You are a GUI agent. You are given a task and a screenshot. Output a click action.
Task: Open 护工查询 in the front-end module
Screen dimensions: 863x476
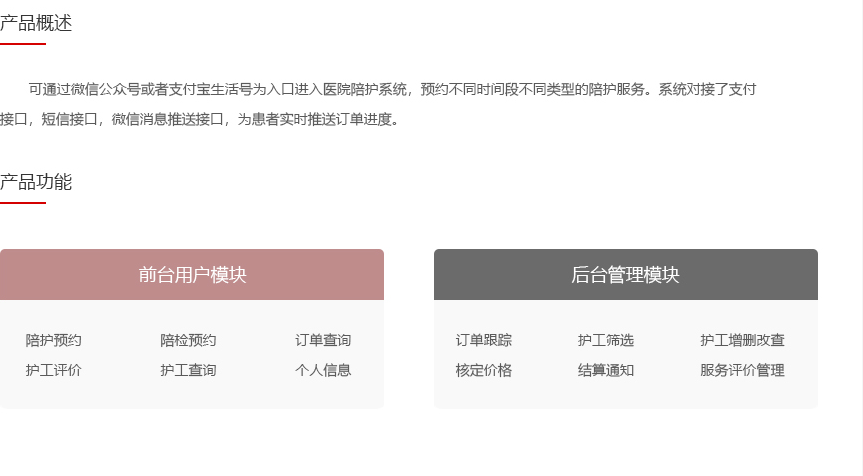point(188,370)
